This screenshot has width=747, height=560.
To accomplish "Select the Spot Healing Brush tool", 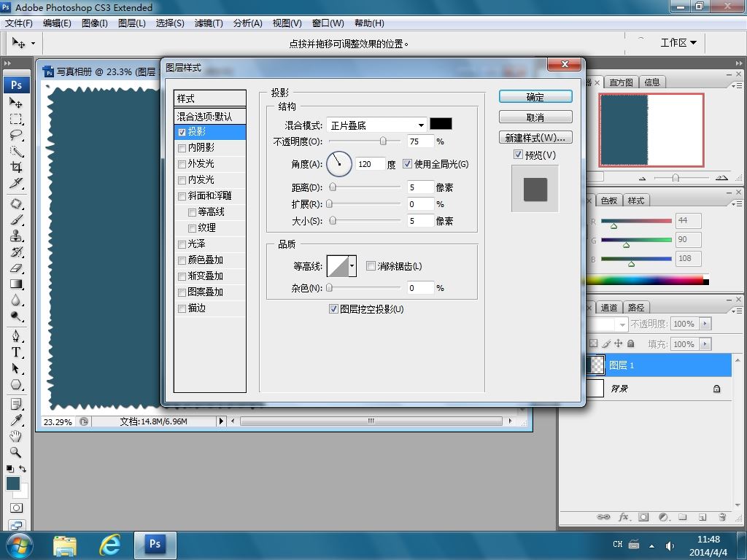I will click(x=16, y=204).
